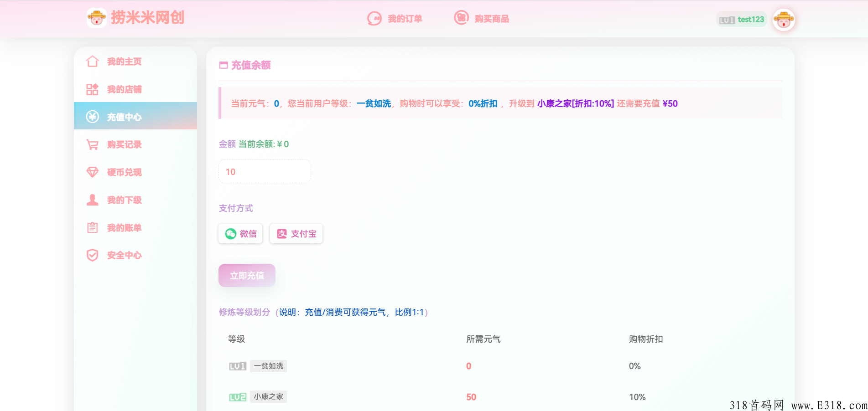Click the 支付方式 label
The image size is (868, 411).
pyautogui.click(x=236, y=208)
